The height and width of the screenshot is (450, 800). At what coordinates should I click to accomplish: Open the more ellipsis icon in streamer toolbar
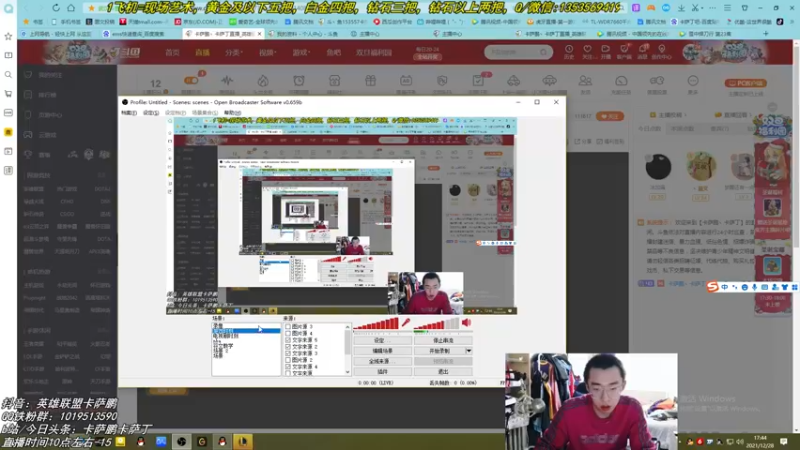point(693,82)
